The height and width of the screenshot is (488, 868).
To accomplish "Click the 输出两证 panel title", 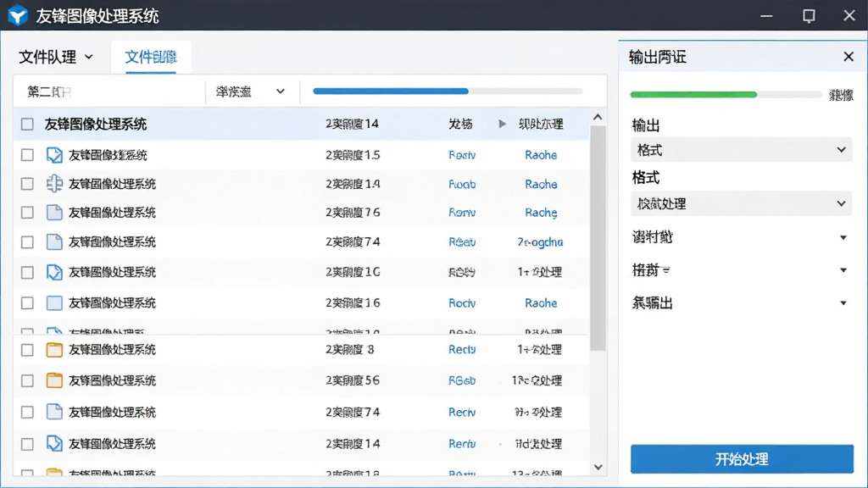I will pos(658,57).
